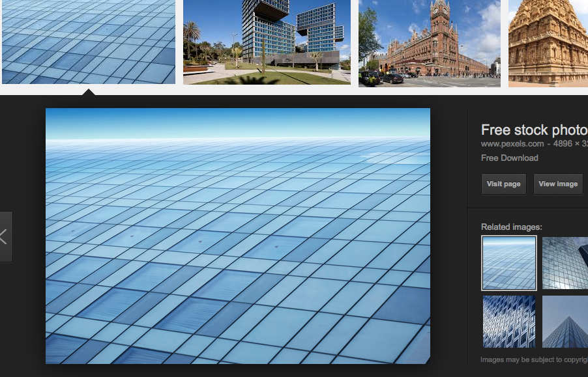Click the large glass roof preview image
The image size is (588, 377).
point(237,236)
